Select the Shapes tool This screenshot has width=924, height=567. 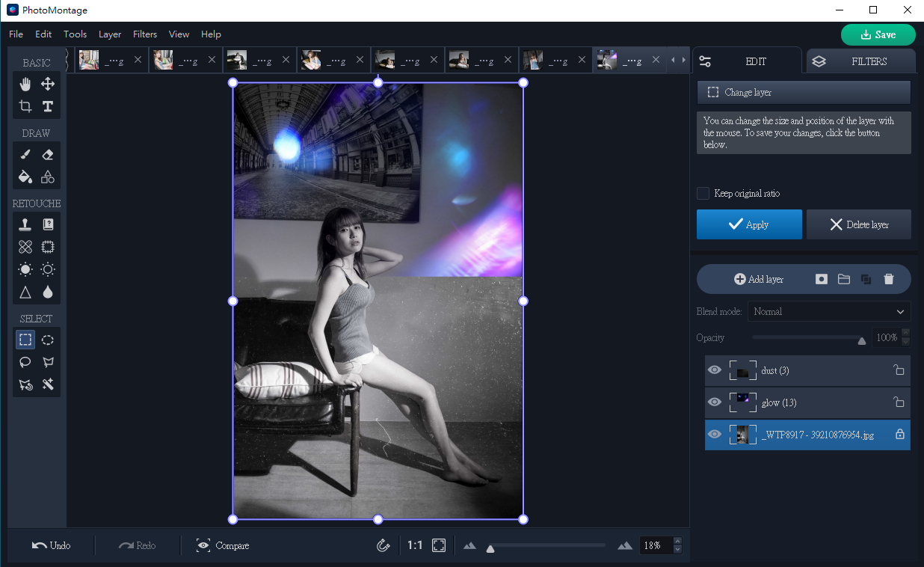(x=48, y=177)
